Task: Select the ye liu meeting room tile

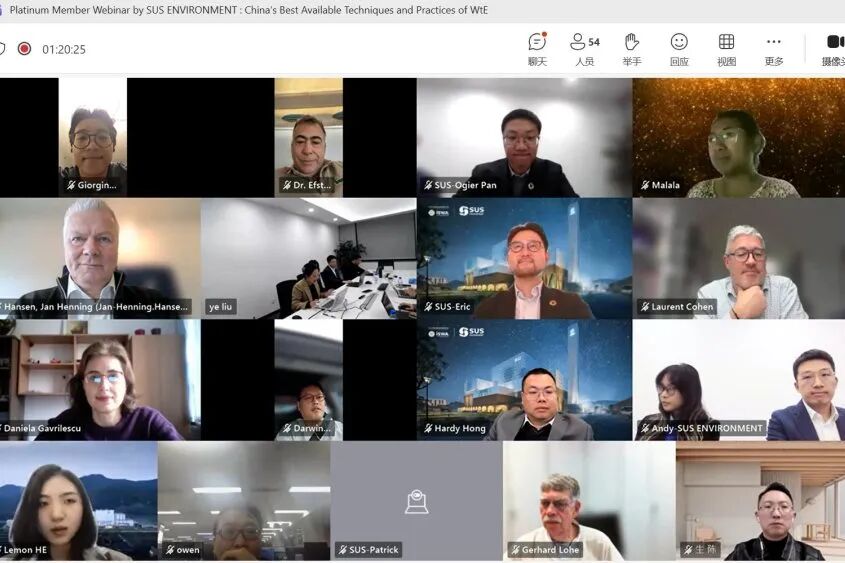Action: 309,259
